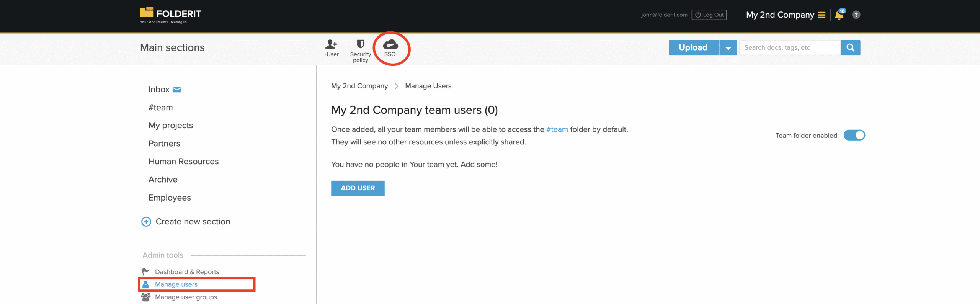Go to Manage user groups
Image resolution: width=980 pixels, height=304 pixels.
click(186, 297)
